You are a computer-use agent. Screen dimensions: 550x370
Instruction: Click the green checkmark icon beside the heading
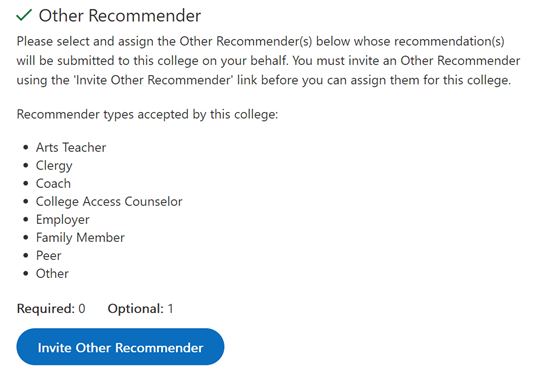click(x=24, y=15)
